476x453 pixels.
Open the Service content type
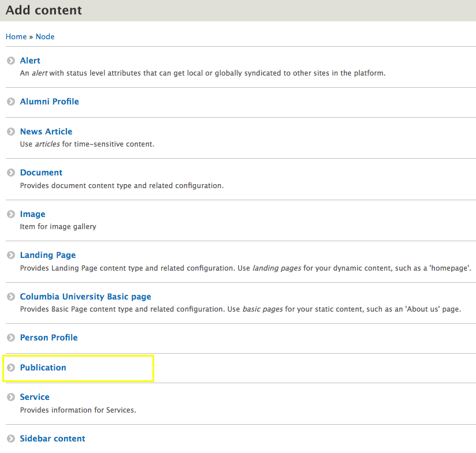35,396
